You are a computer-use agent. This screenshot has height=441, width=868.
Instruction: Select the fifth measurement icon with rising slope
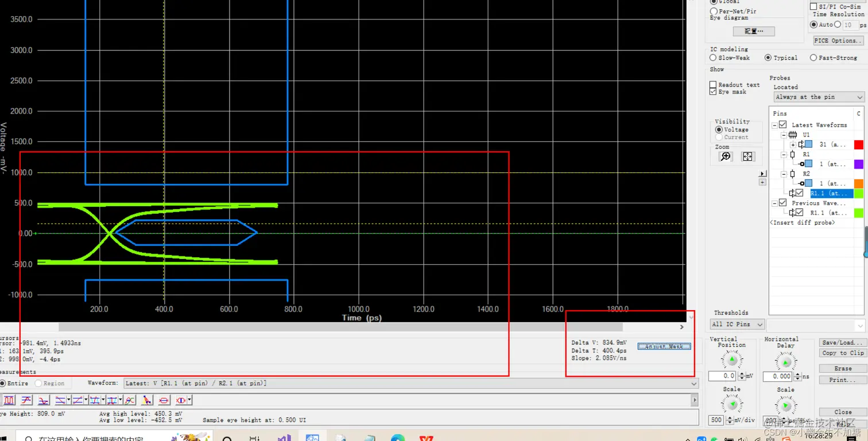pos(77,400)
